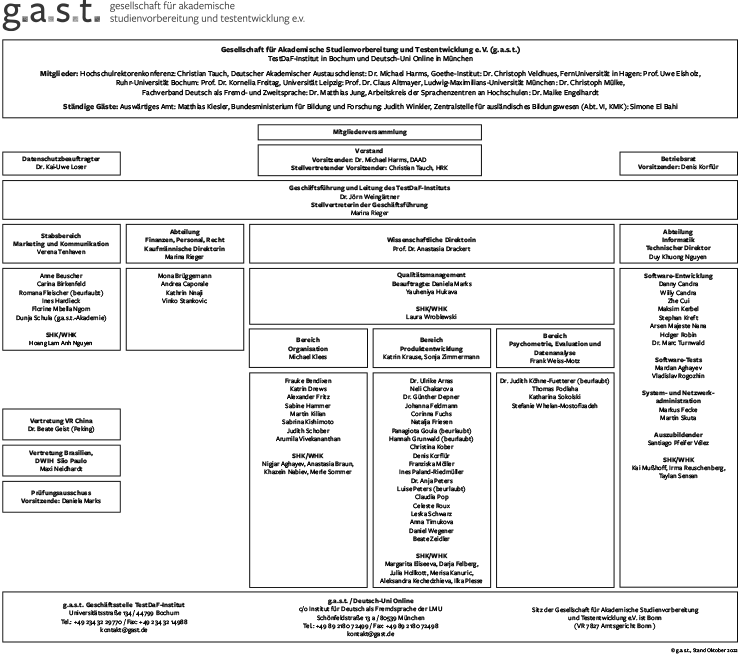
Task: Click the name "Anne Beuscher"
Action: click(61, 276)
